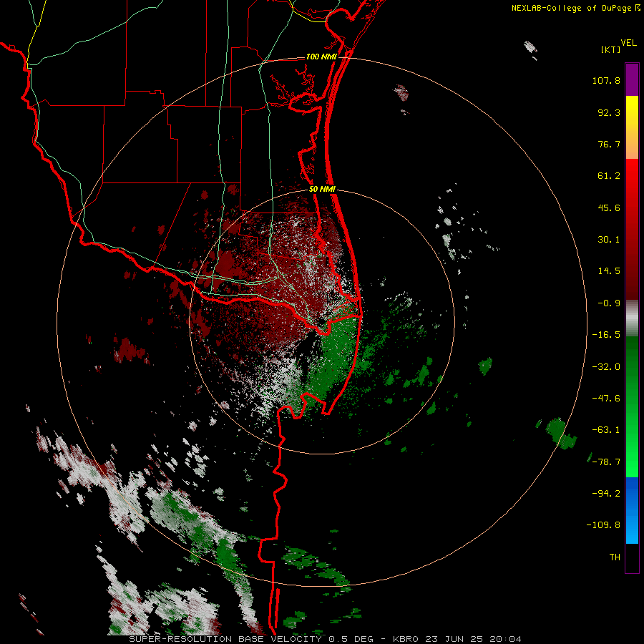Pick the yellow segment of the color bar
The width and height of the screenshot is (644, 644).
[632, 109]
